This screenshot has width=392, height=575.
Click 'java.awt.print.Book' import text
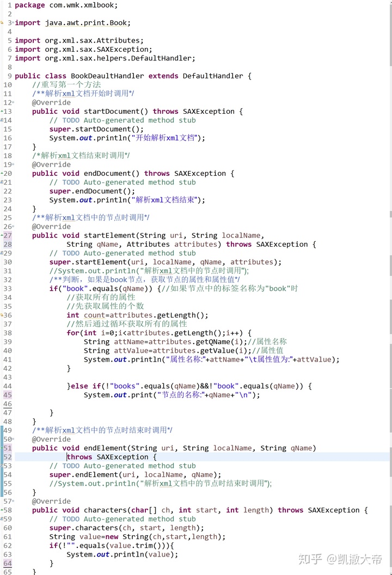pos(86,23)
